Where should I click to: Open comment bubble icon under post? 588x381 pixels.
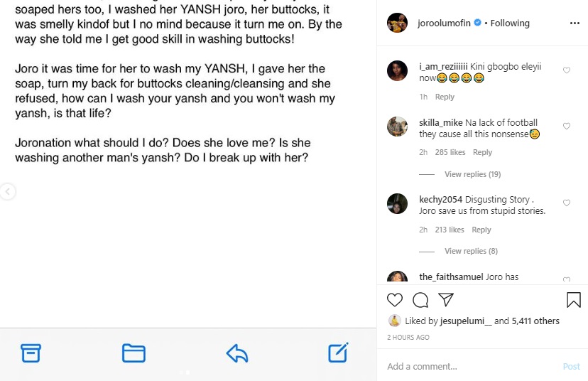pyautogui.click(x=420, y=299)
